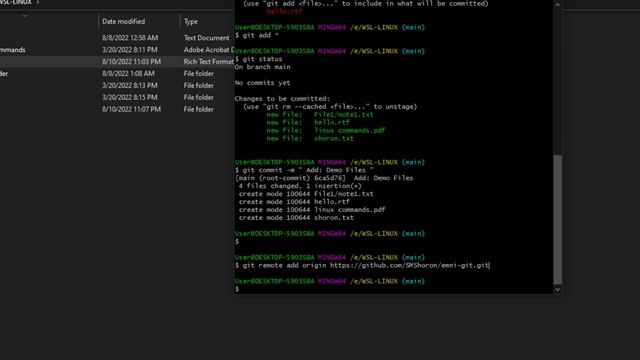Image resolution: width=640 pixels, height=360 pixels.
Task: Sort files by the Date modified column
Action: click(x=123, y=21)
